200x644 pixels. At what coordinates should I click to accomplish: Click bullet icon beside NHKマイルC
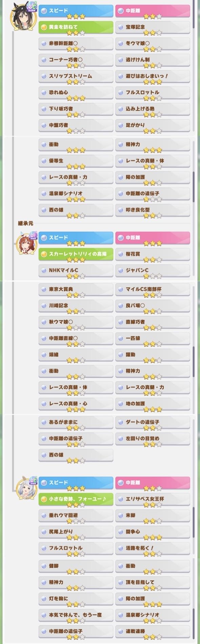(x=44, y=270)
